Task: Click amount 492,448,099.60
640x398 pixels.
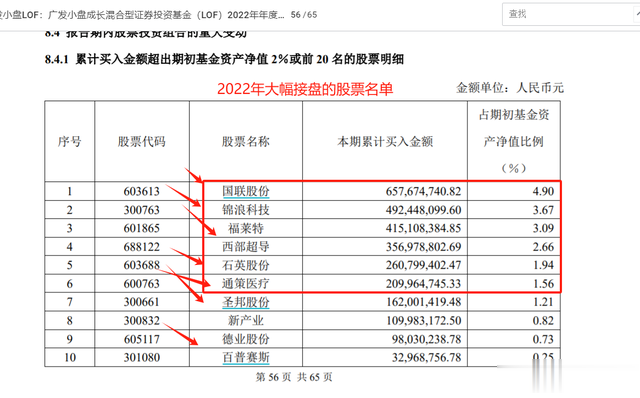Action: tap(423, 210)
